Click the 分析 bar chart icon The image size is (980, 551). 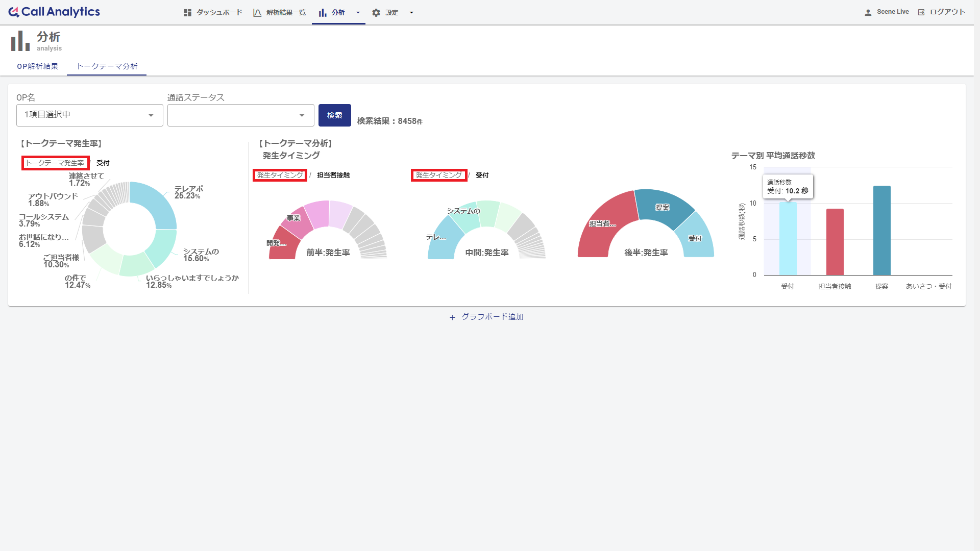323,13
